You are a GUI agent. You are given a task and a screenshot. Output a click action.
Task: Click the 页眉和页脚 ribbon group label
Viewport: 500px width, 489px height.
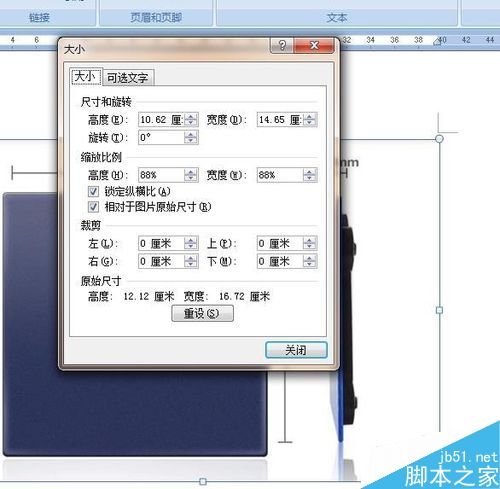[156, 17]
